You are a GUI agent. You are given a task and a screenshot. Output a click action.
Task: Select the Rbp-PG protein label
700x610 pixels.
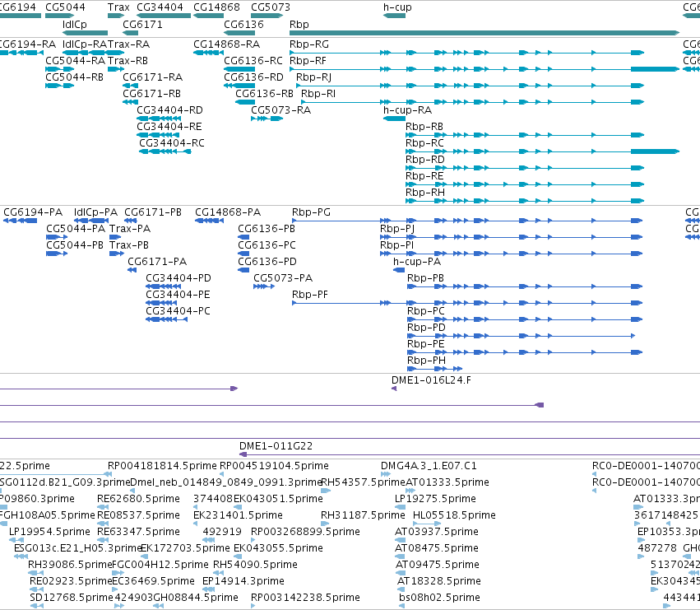pos(311,212)
